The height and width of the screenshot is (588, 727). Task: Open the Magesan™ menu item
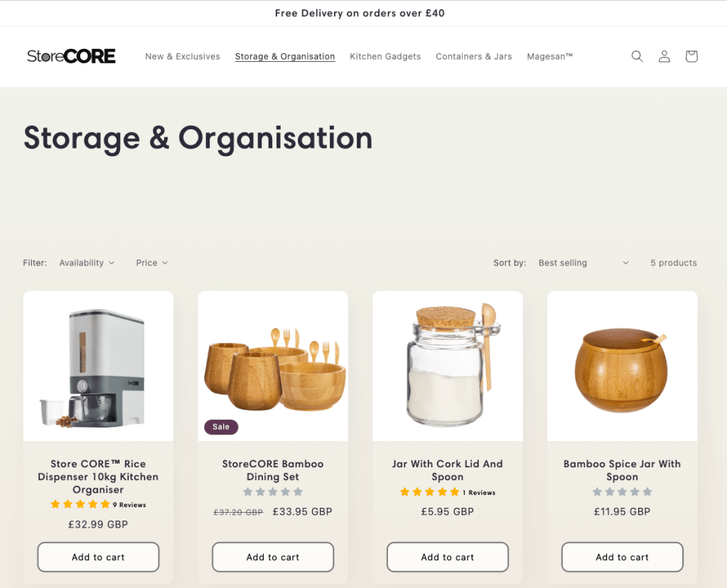pos(550,57)
